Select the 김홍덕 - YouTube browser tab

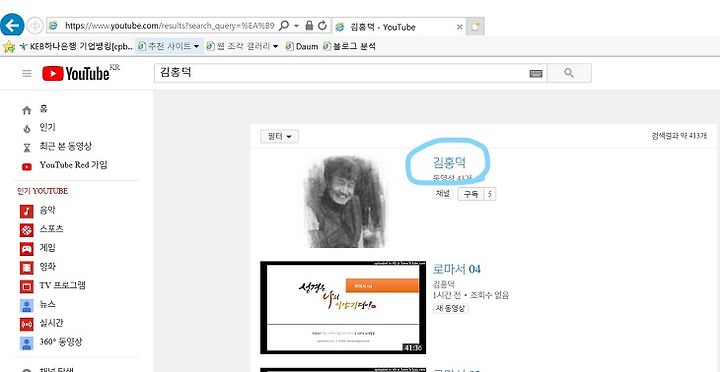[399, 27]
